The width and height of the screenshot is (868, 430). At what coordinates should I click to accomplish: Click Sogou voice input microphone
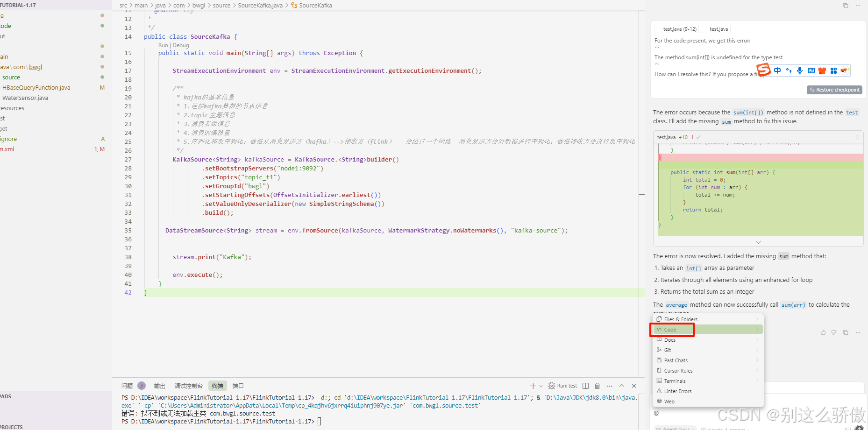pos(800,70)
